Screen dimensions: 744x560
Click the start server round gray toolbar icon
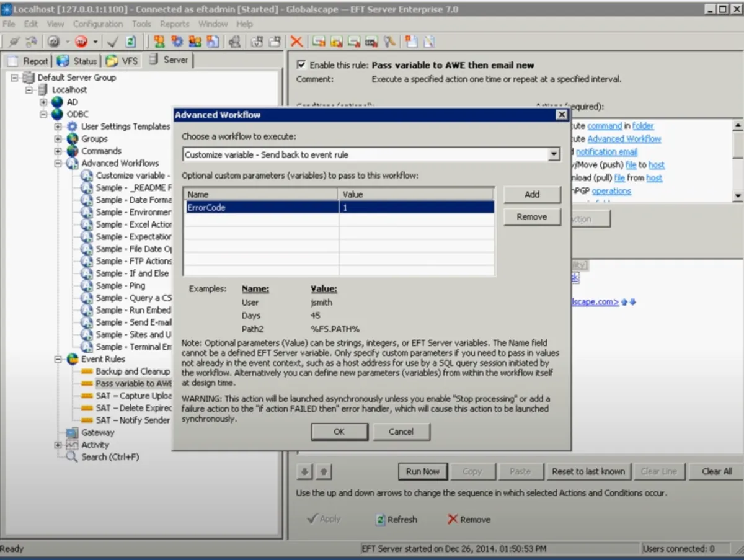pyautogui.click(x=53, y=42)
